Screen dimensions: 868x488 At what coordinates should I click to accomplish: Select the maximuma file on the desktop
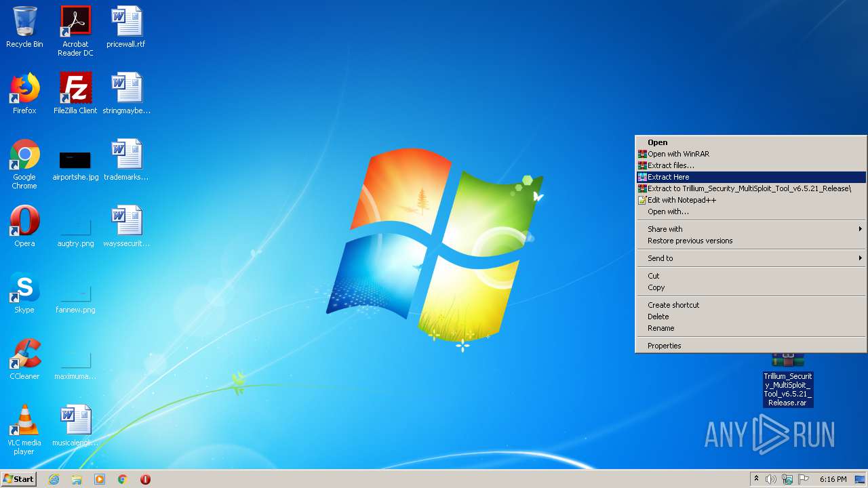click(x=75, y=365)
